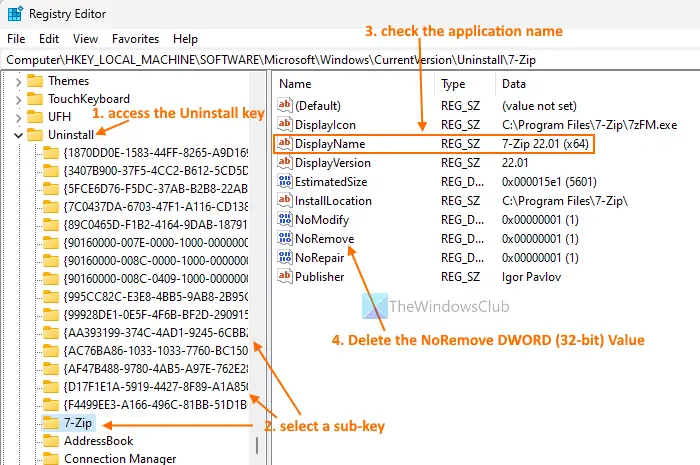The width and height of the screenshot is (700, 465).
Task: Select the {AA393199-374C key
Action: [156, 332]
